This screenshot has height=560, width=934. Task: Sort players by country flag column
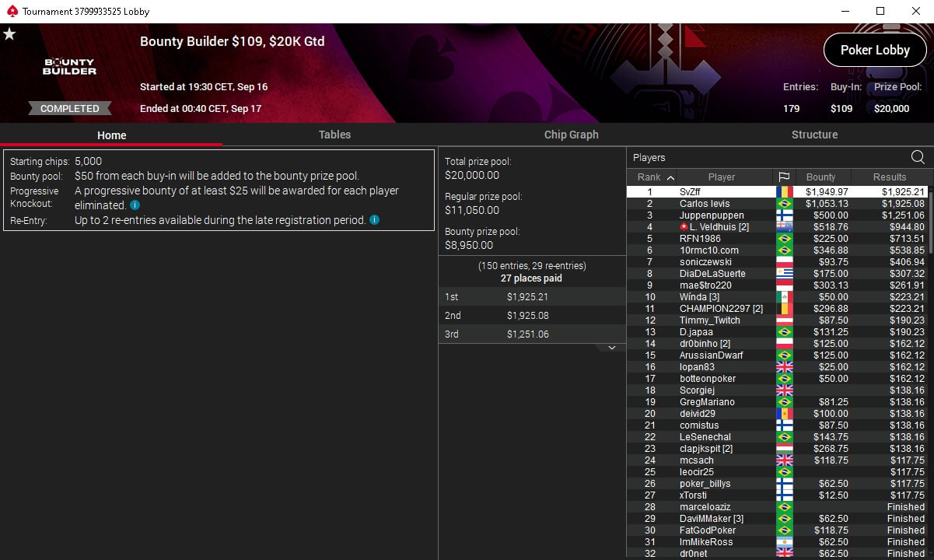pyautogui.click(x=784, y=177)
